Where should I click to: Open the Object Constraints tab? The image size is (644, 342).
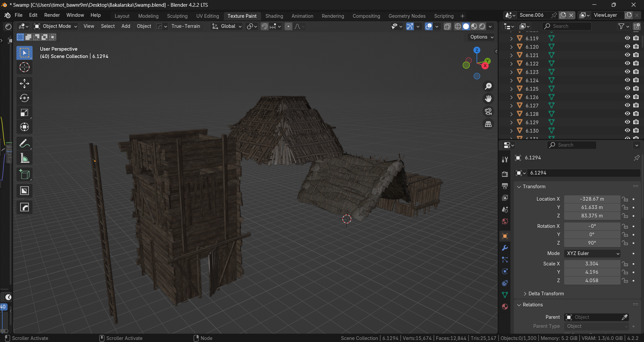click(505, 283)
